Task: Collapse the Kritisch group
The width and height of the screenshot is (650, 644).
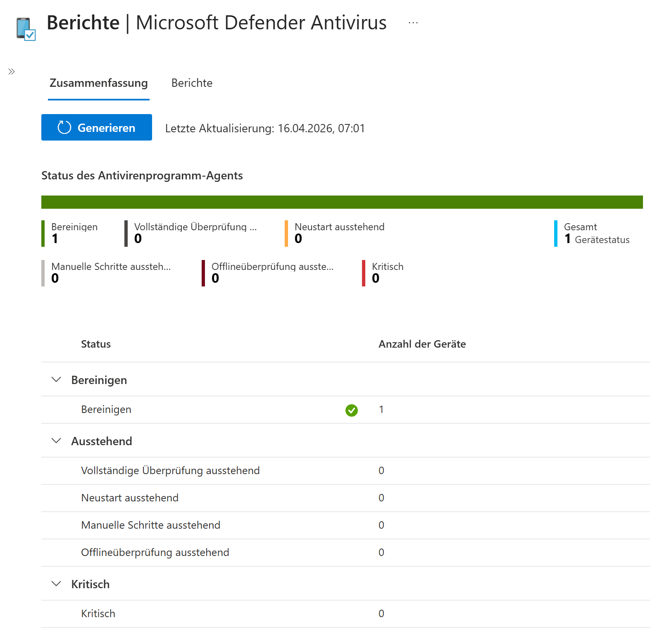Action: [x=56, y=584]
